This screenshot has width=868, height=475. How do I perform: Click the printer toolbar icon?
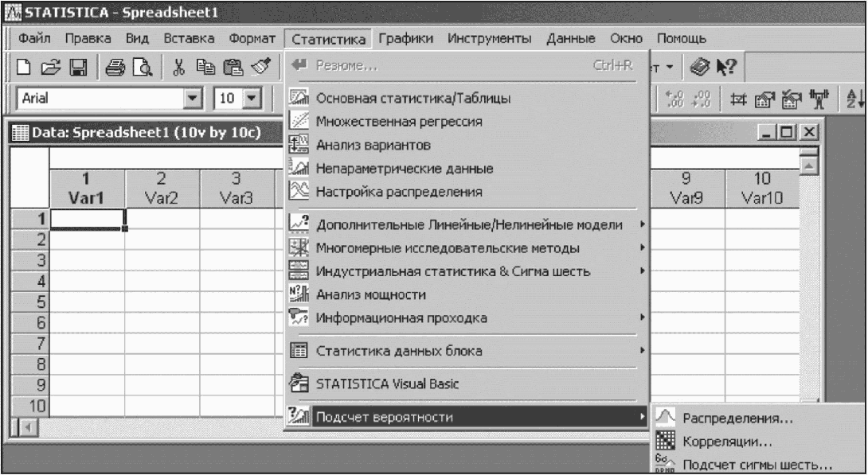[115, 68]
